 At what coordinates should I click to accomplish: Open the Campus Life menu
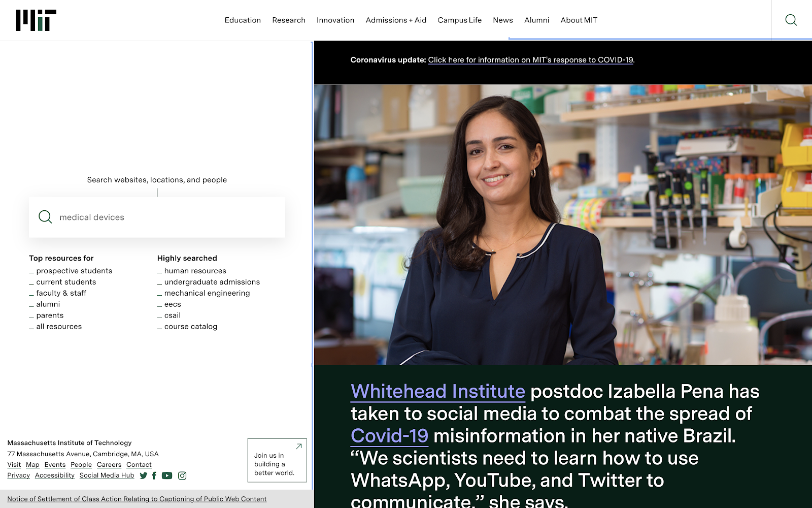click(460, 20)
